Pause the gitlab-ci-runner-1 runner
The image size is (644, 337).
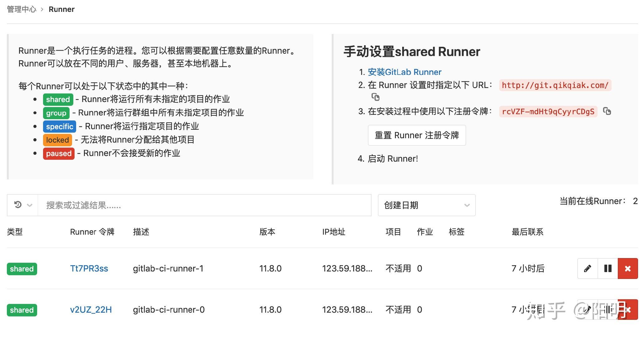pyautogui.click(x=607, y=268)
